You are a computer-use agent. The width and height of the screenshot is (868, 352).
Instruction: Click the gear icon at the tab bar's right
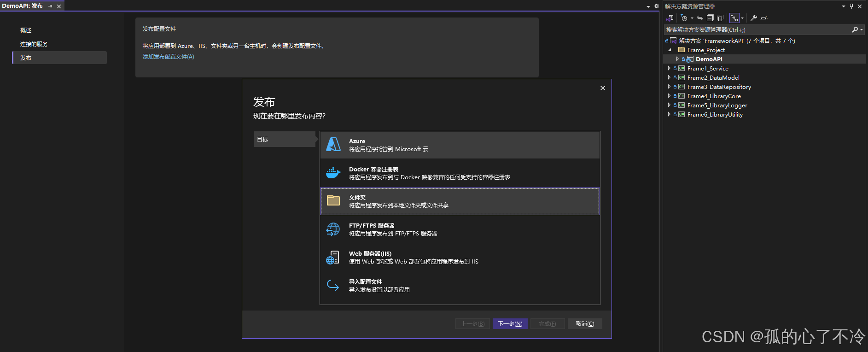(657, 6)
